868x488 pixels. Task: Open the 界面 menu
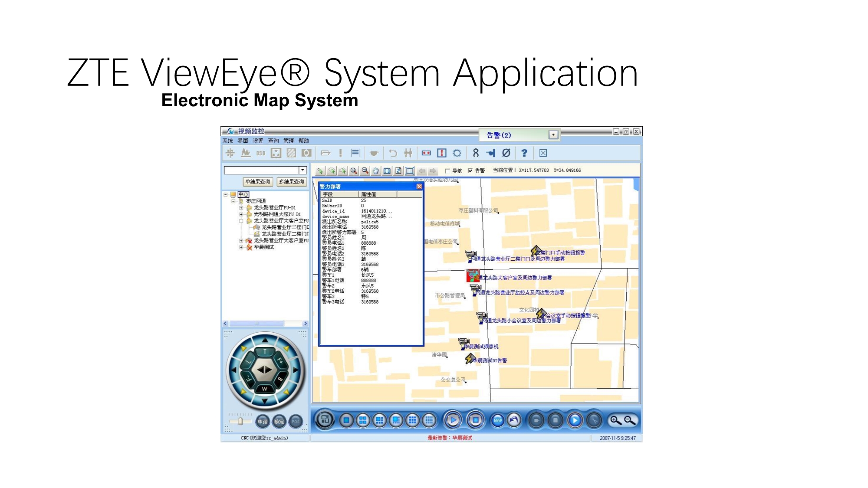click(243, 141)
